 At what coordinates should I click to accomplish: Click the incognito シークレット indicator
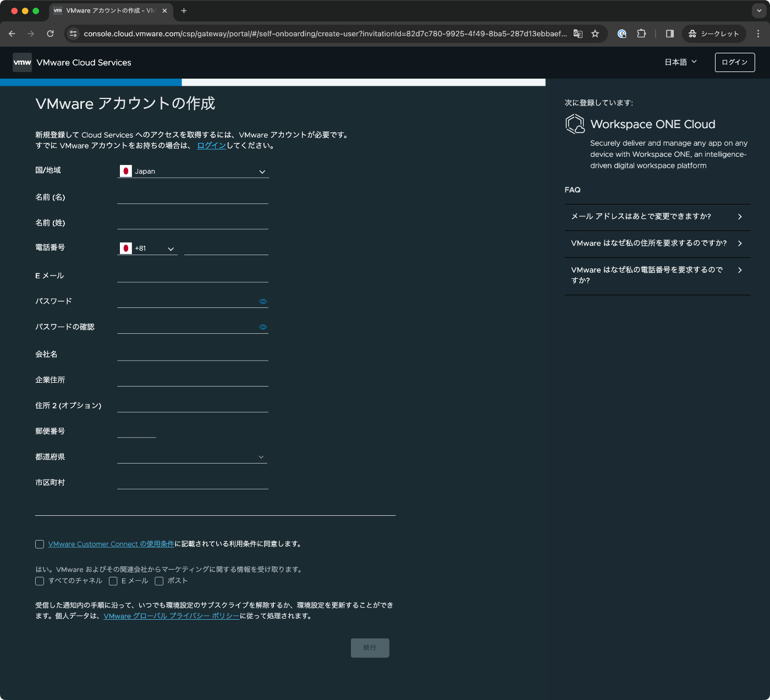pos(714,34)
